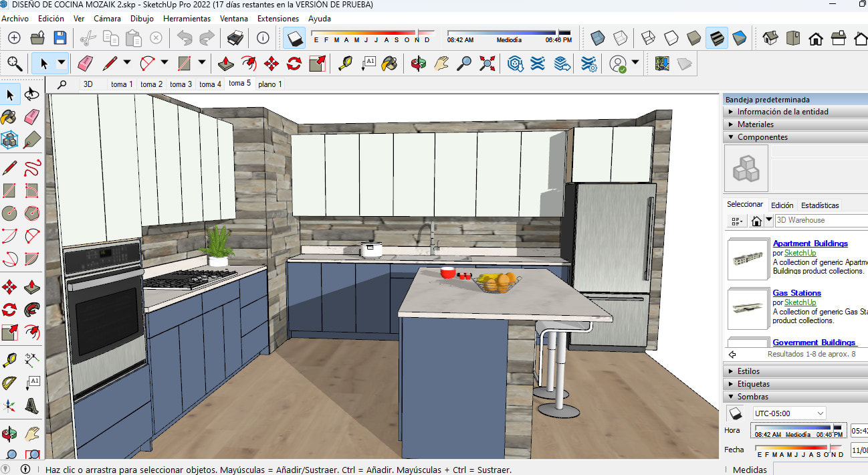868x475 pixels.
Task: Open the Arc tool dropdown arrow
Action: click(x=165, y=64)
